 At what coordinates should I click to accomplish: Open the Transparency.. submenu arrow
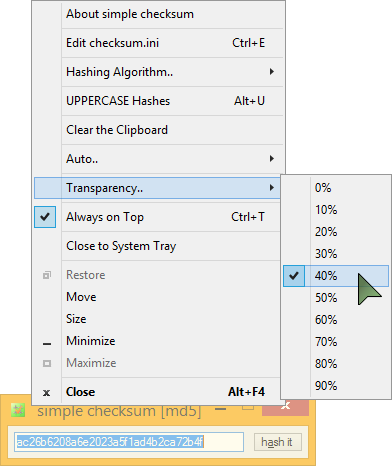272,188
